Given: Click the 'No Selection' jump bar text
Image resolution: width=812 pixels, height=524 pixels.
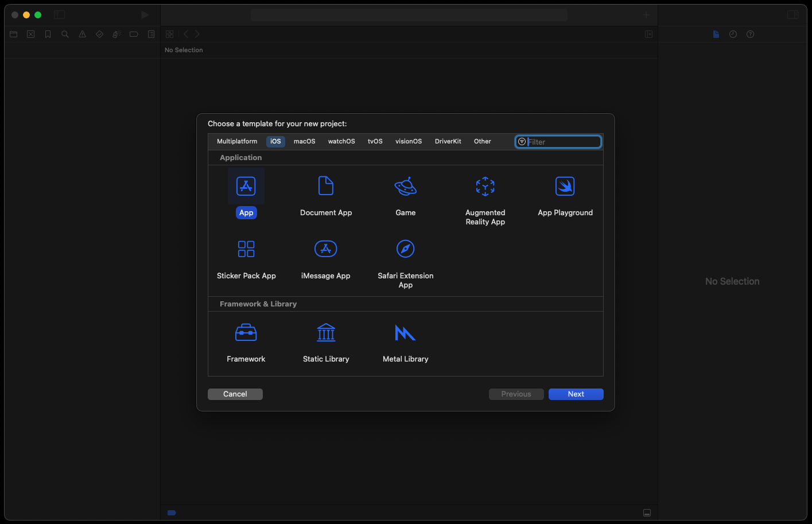Looking at the screenshot, I should (184, 50).
